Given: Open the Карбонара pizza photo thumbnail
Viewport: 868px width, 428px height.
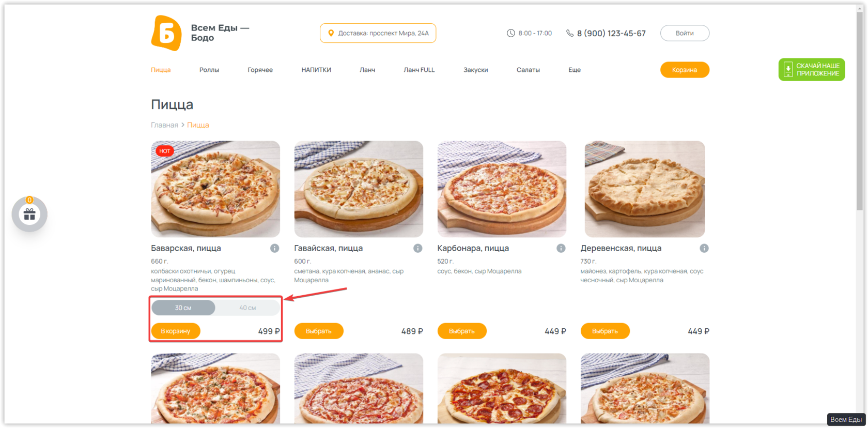Looking at the screenshot, I should click(502, 189).
